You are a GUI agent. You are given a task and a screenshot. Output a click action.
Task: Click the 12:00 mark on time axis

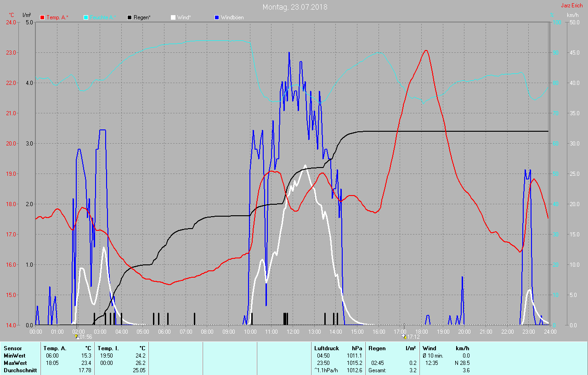click(x=293, y=331)
